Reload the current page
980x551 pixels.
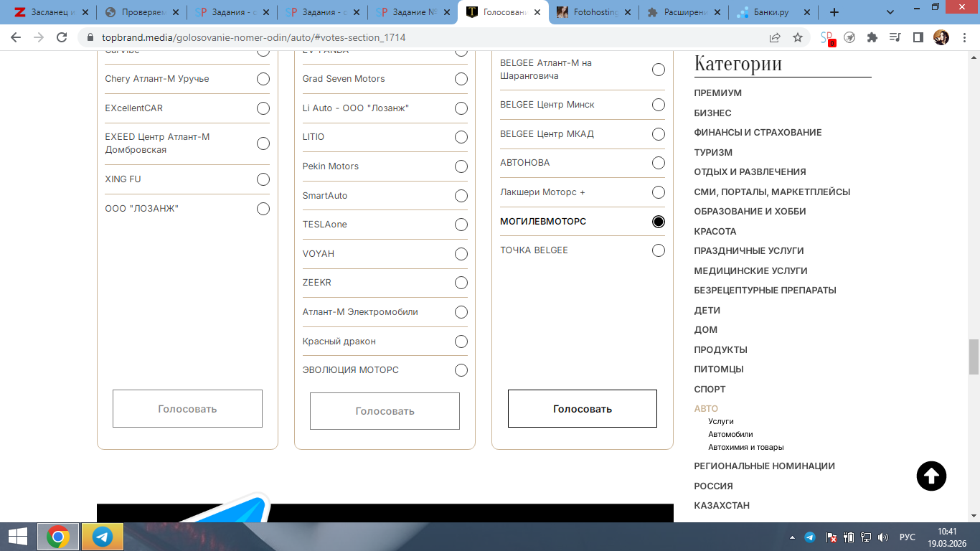pos(62,37)
